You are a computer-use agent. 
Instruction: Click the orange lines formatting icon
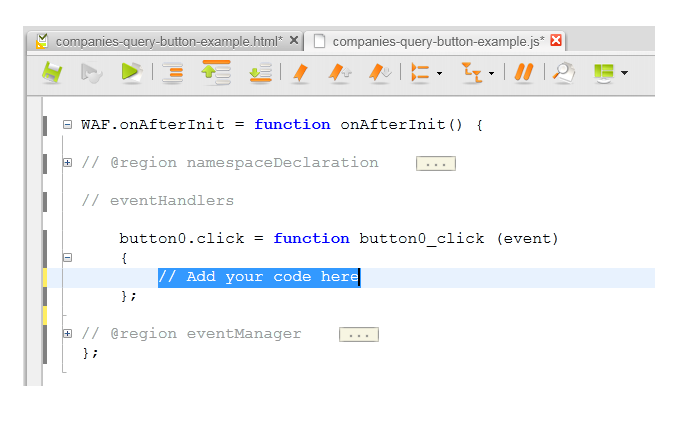pos(174,73)
